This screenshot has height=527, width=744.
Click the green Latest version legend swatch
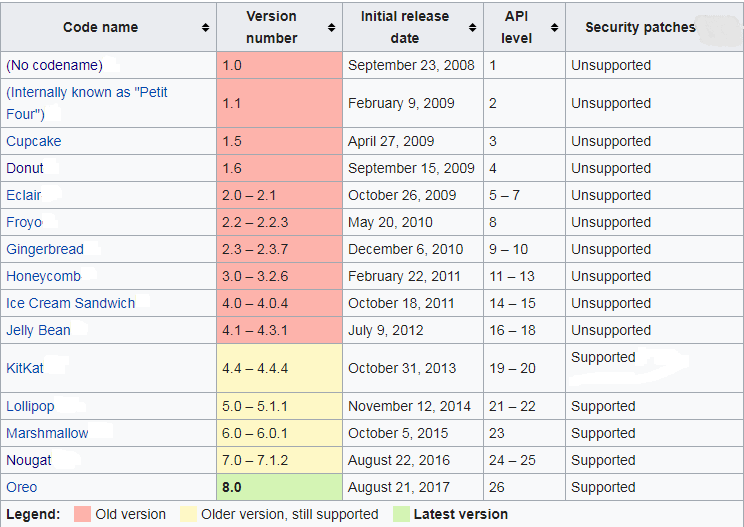click(x=401, y=514)
